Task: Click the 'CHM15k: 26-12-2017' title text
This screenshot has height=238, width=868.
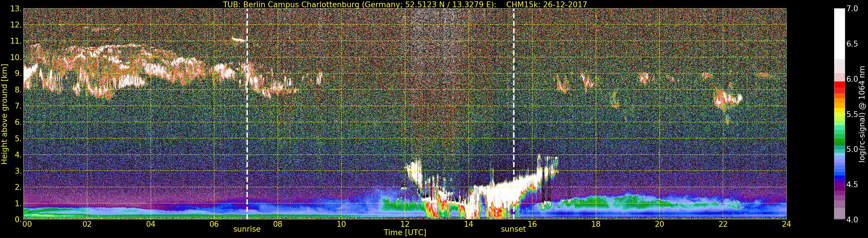Action: 547,4
